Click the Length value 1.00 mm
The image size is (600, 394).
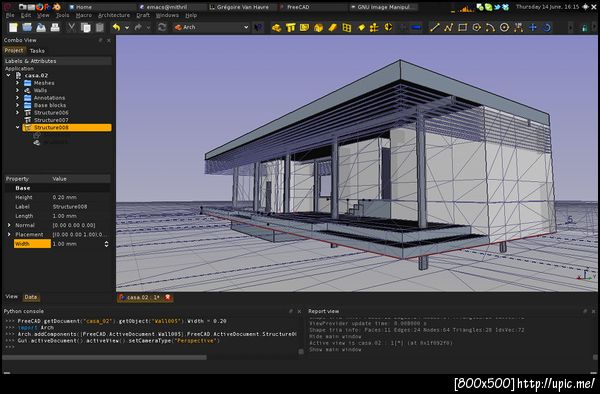click(x=65, y=216)
